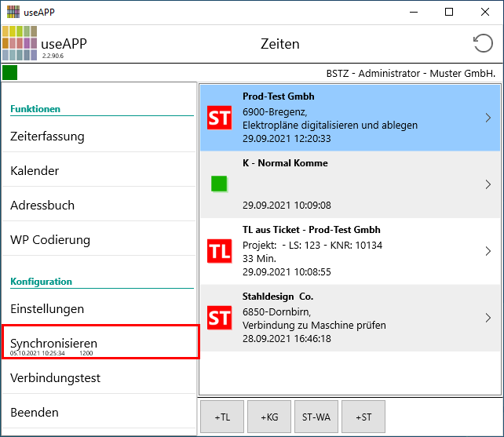
Task: Click 'Verbindung zu Maschine prüfen' text
Action: [x=314, y=325]
